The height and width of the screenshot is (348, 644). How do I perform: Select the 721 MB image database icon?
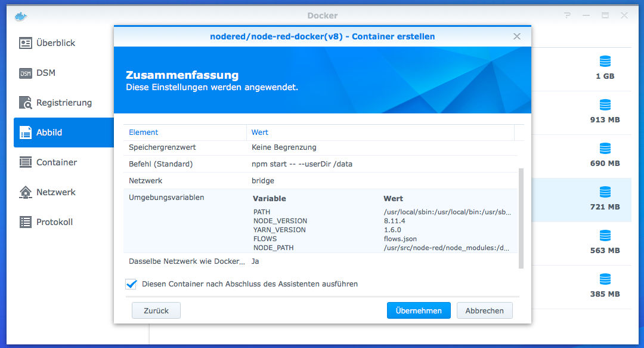[605, 192]
